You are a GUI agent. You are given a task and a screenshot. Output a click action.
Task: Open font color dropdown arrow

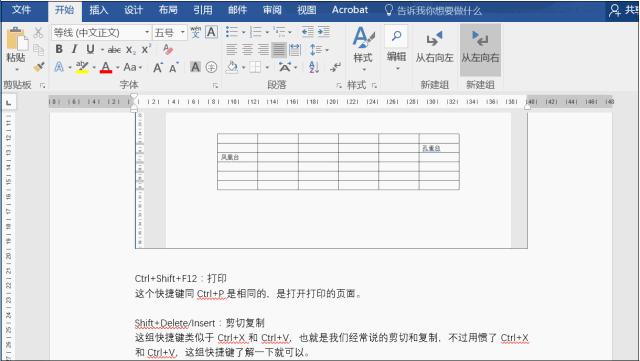pyautogui.click(x=118, y=67)
